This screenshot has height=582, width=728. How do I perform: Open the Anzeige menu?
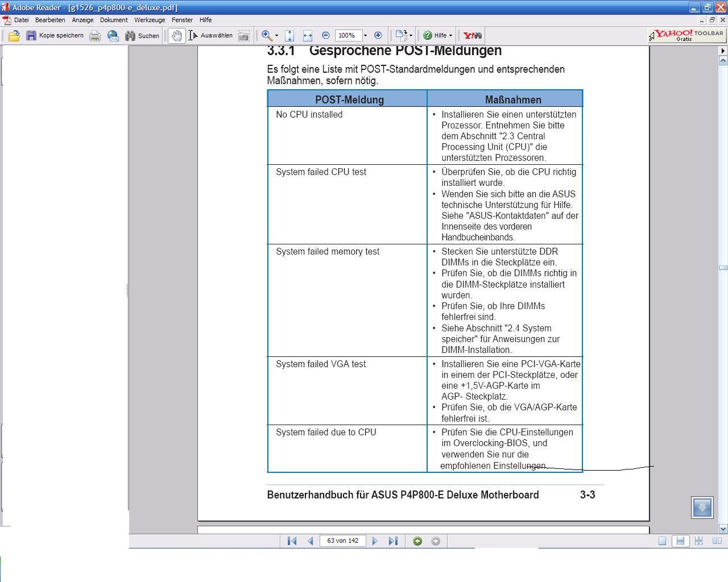82,20
